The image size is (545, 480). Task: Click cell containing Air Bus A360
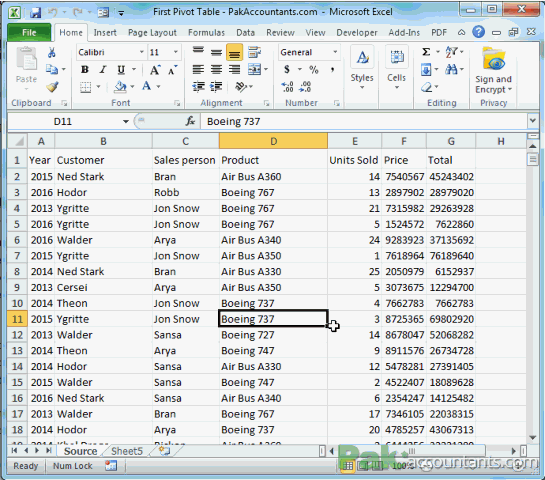(x=273, y=177)
